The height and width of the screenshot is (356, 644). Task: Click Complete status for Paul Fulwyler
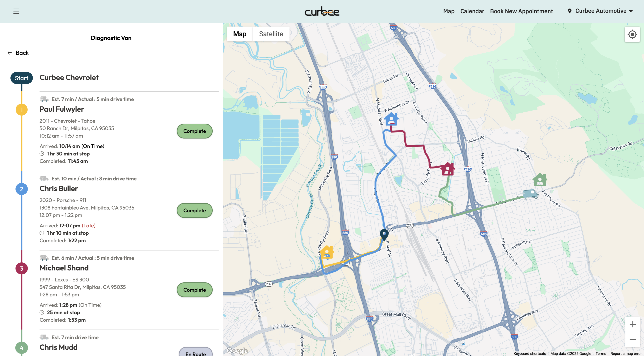pos(194,131)
